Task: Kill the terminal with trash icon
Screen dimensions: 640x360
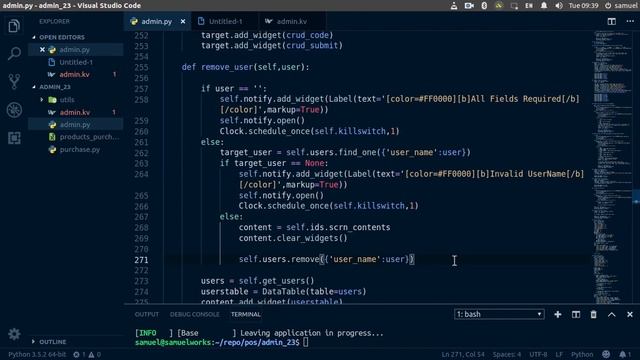Action: [x=593, y=314]
